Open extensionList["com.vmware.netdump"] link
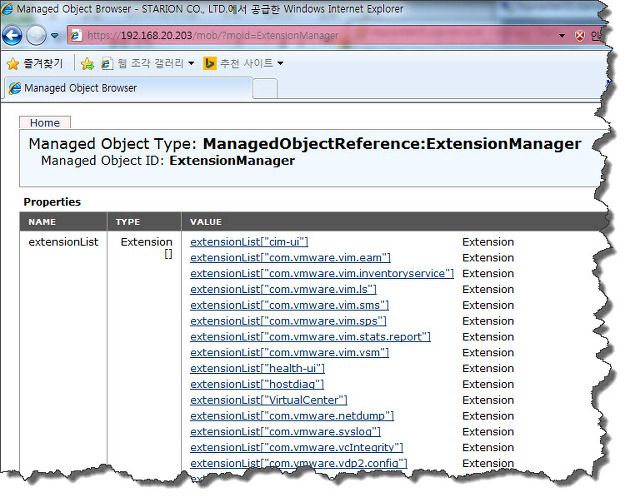The image size is (630, 502). pyautogui.click(x=292, y=416)
